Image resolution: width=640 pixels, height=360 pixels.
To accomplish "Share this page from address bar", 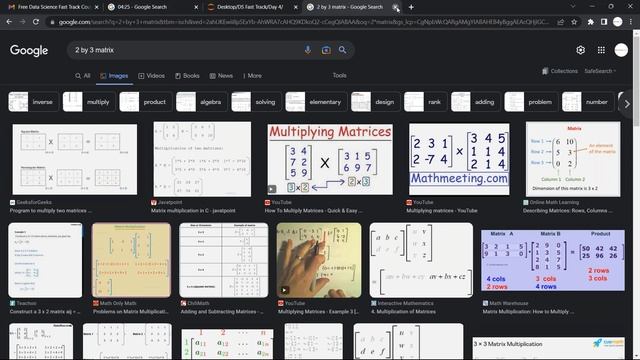I will tap(561, 22).
